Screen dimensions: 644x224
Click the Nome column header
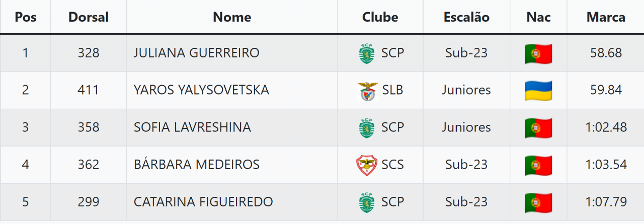232,17
